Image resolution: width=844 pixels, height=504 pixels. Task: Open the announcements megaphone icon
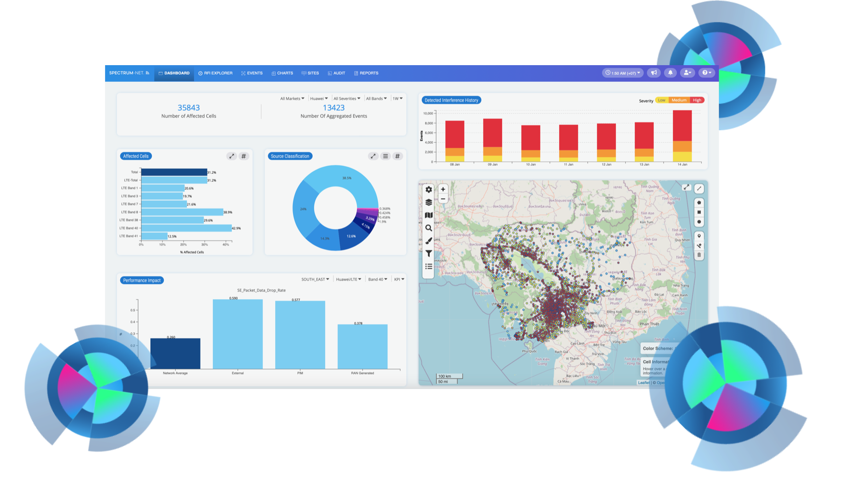click(654, 73)
